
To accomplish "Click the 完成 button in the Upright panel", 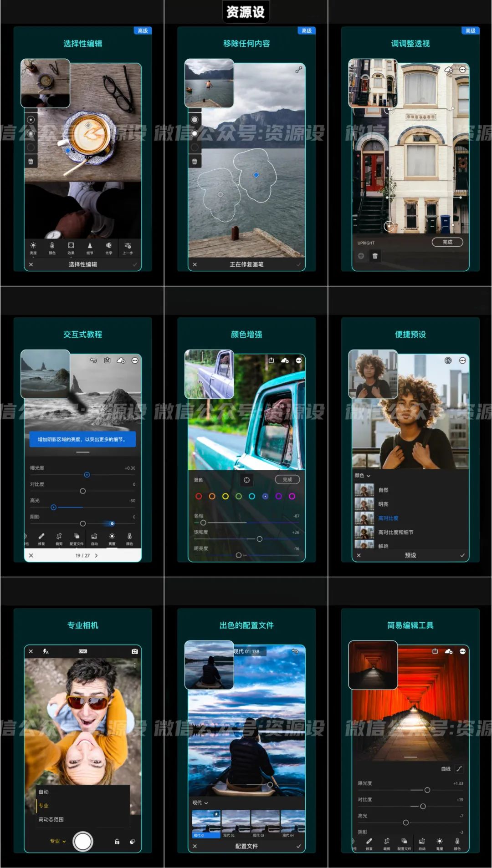I will coord(447,242).
